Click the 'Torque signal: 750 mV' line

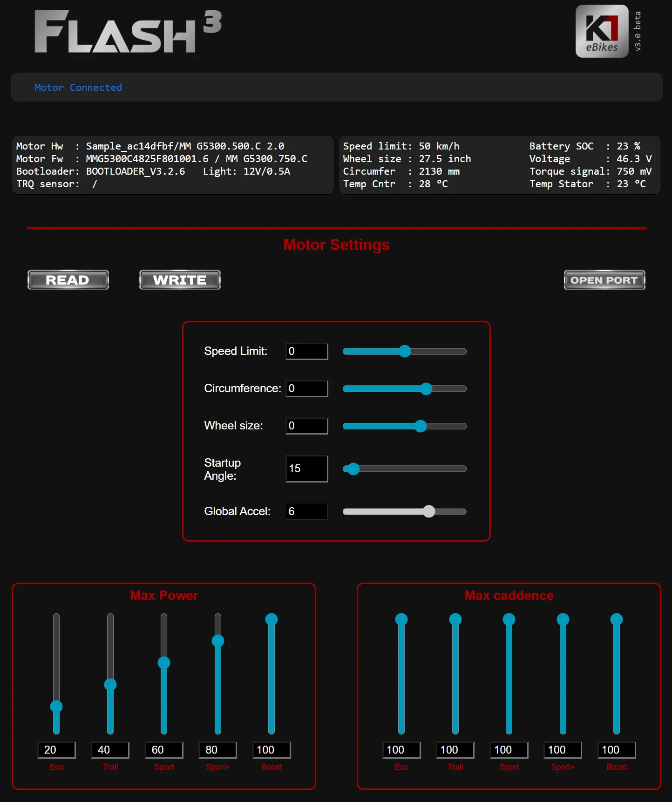coord(591,171)
